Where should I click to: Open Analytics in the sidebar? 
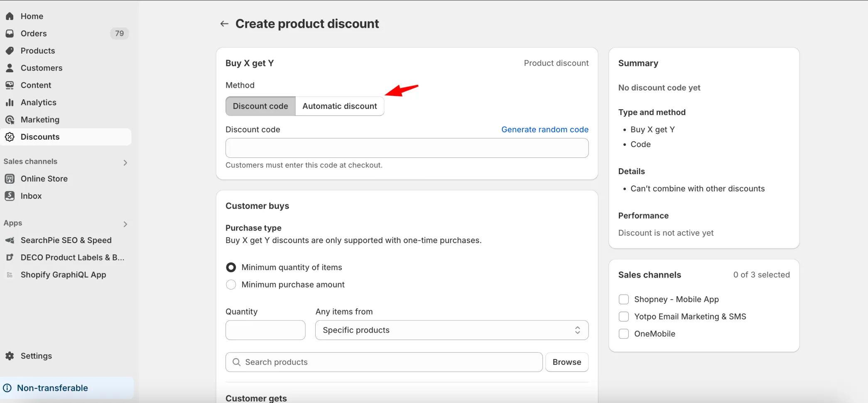(x=66, y=102)
